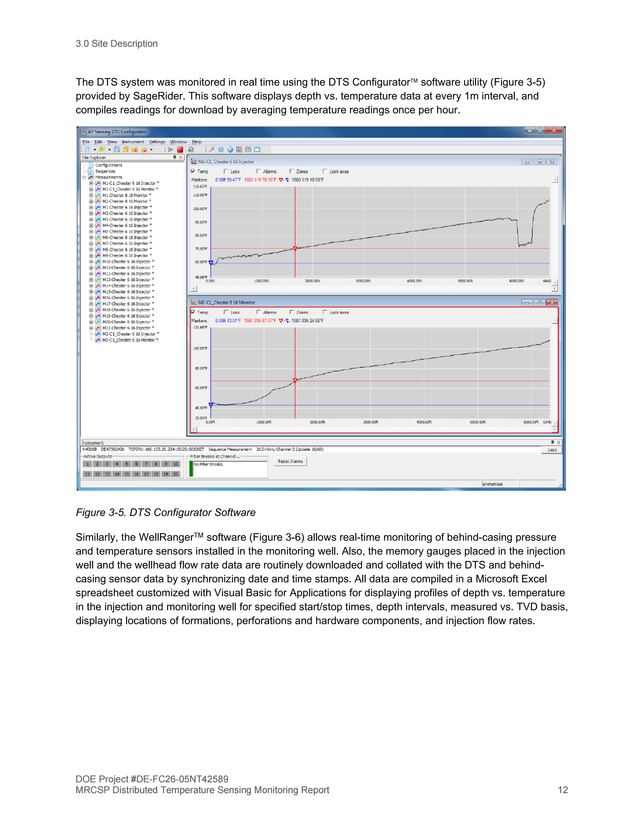Open the Instrument menu
The width and height of the screenshot is (644, 833).
click(133, 142)
